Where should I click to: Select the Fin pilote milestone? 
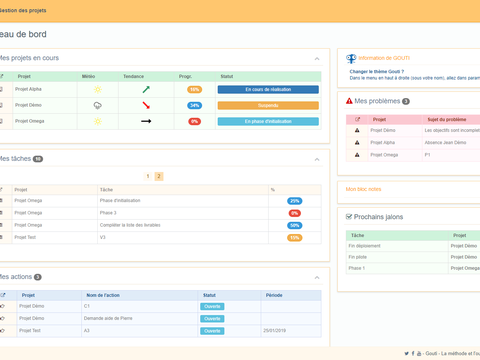click(358, 257)
